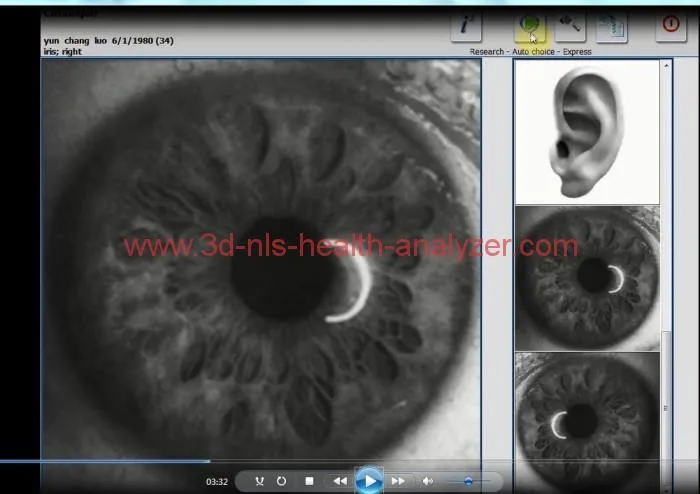
Task: Click the document report toolbar icon
Action: (x=612, y=26)
